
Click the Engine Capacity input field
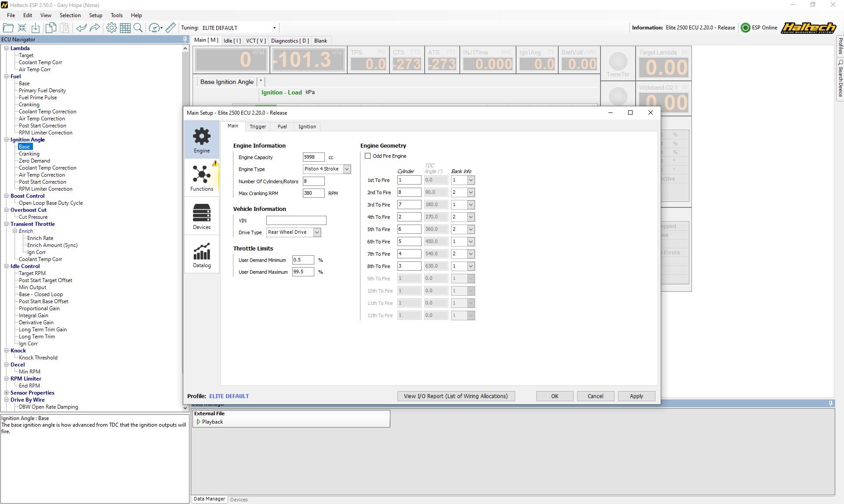(x=313, y=157)
